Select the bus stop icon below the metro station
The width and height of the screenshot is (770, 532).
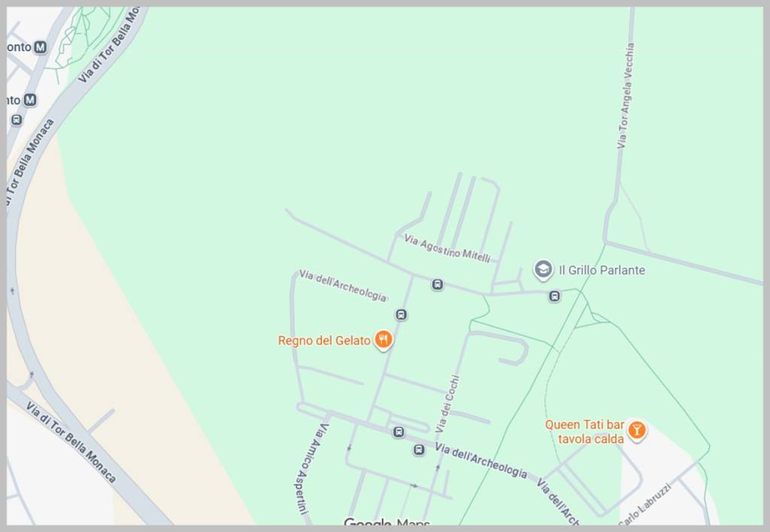click(x=17, y=120)
